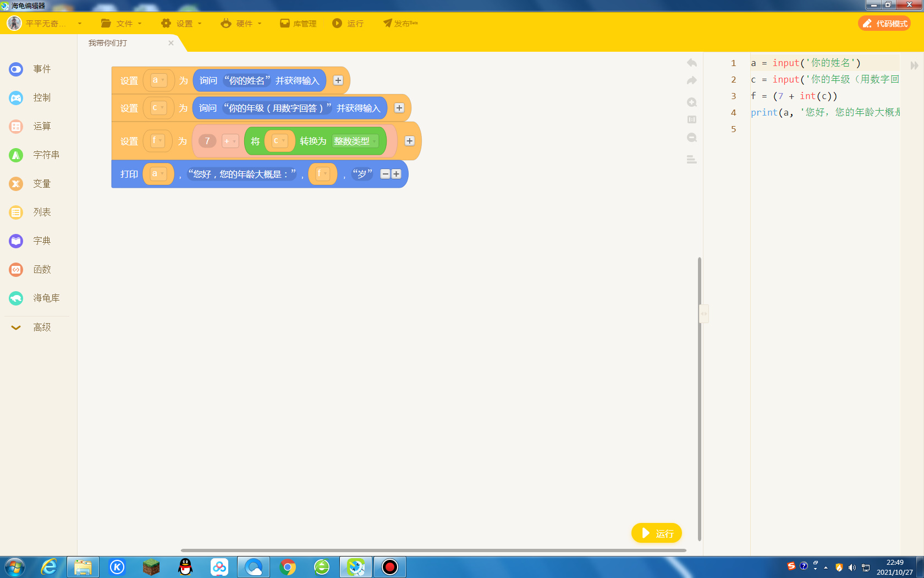
Task: Open variable 'c' dropdown in convert block
Action: [280, 141]
